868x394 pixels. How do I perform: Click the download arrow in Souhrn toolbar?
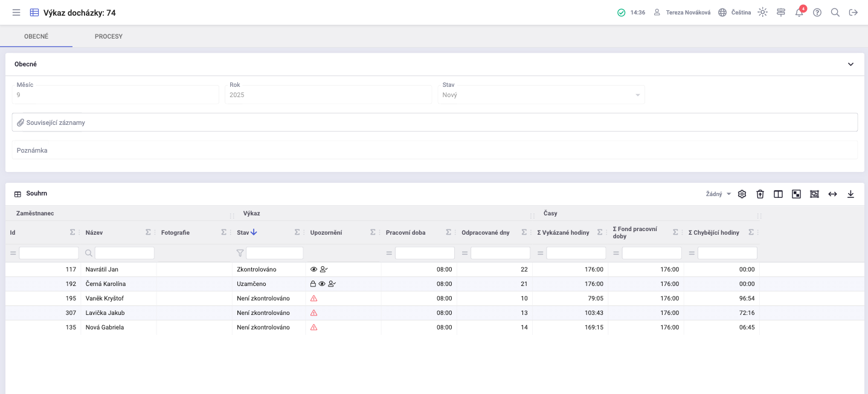[x=850, y=194]
